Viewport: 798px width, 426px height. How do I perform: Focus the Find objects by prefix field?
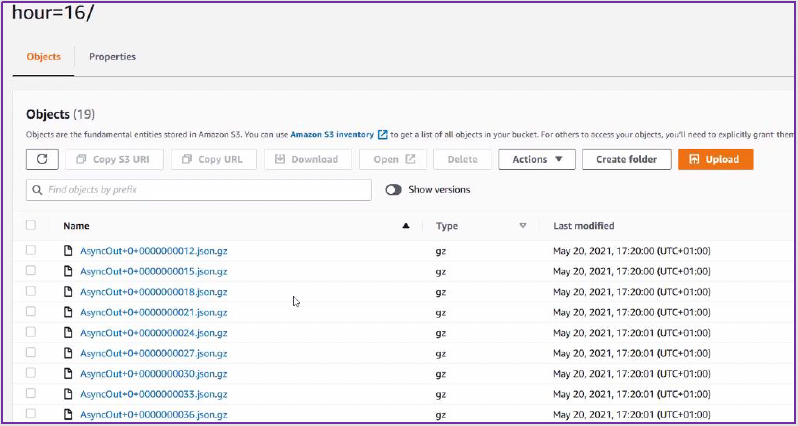[x=205, y=189]
